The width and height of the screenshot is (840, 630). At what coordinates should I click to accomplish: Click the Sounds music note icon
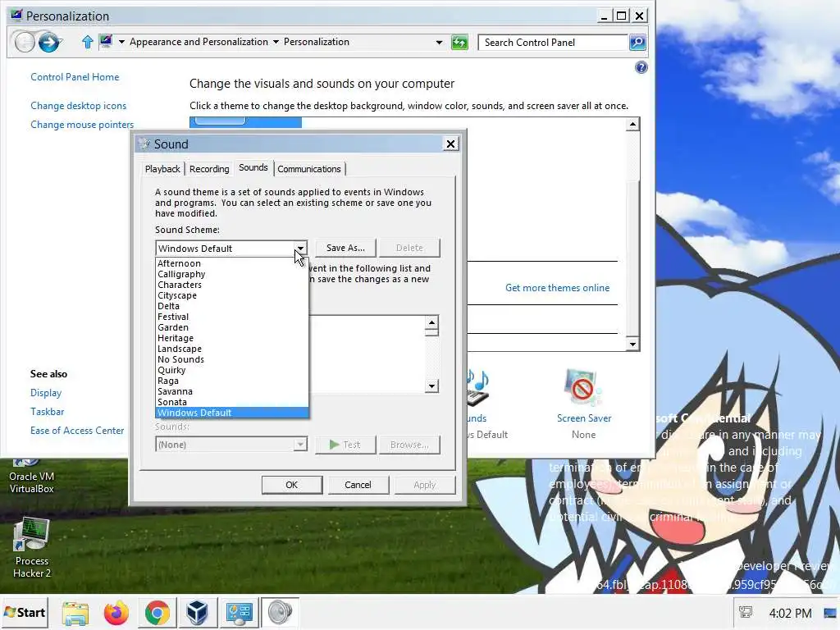477,387
